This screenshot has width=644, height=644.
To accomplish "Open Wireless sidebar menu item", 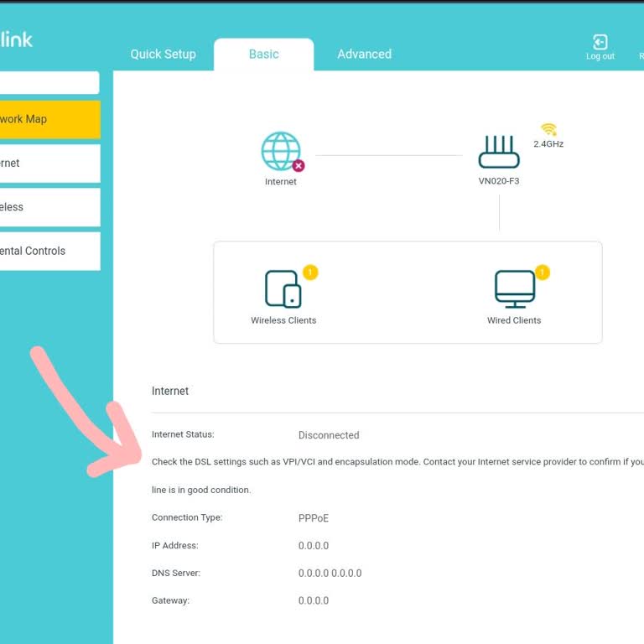I will coord(50,207).
